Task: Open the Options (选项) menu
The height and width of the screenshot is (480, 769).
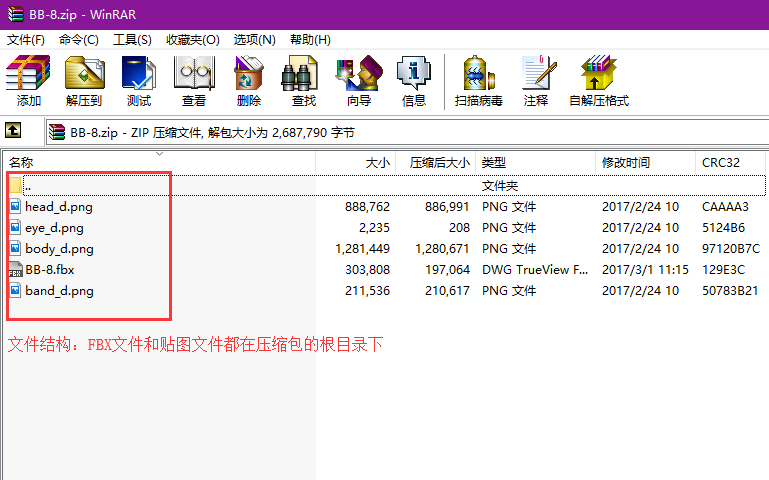Action: tap(254, 39)
